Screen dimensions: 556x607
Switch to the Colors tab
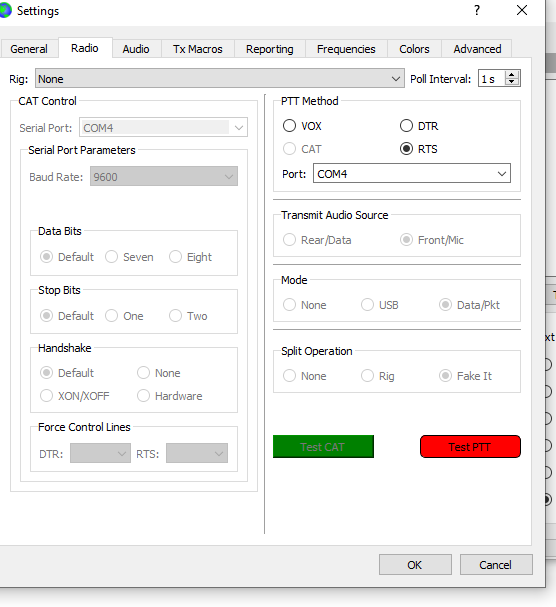point(414,49)
